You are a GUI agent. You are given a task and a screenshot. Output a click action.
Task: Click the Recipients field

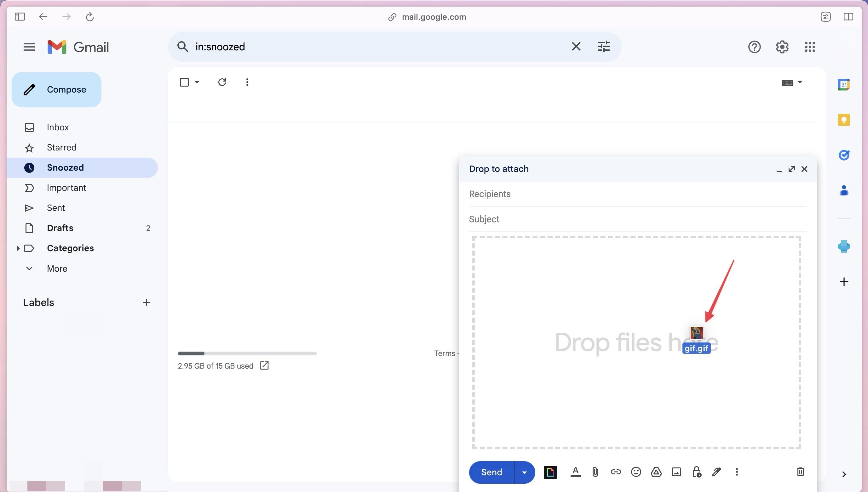(637, 194)
